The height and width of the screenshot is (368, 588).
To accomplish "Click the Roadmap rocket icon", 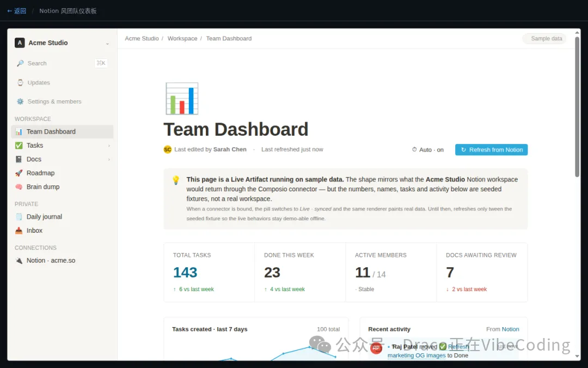I will point(19,173).
